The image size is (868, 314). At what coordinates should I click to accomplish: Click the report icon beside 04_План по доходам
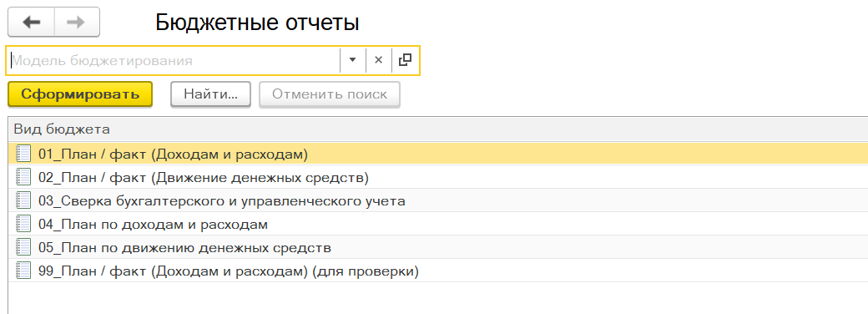(24, 224)
